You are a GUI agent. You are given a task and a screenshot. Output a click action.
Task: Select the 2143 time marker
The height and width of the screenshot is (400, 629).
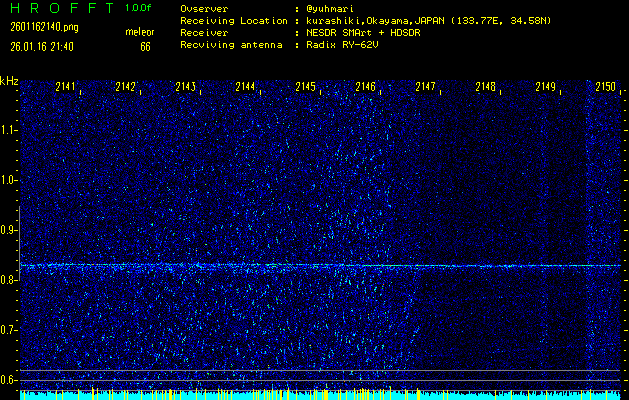pos(186,87)
